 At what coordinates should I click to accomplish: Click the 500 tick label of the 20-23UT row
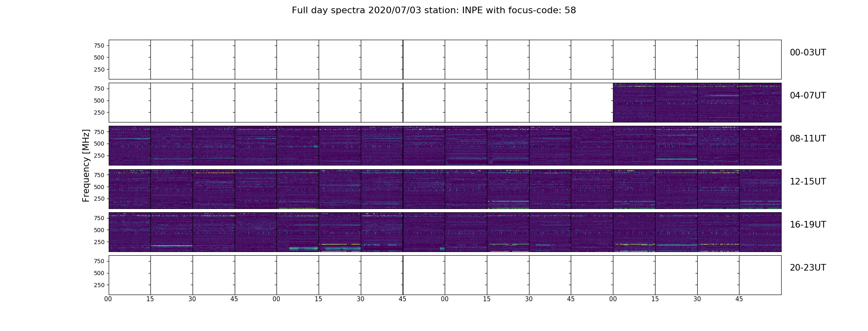tap(99, 273)
